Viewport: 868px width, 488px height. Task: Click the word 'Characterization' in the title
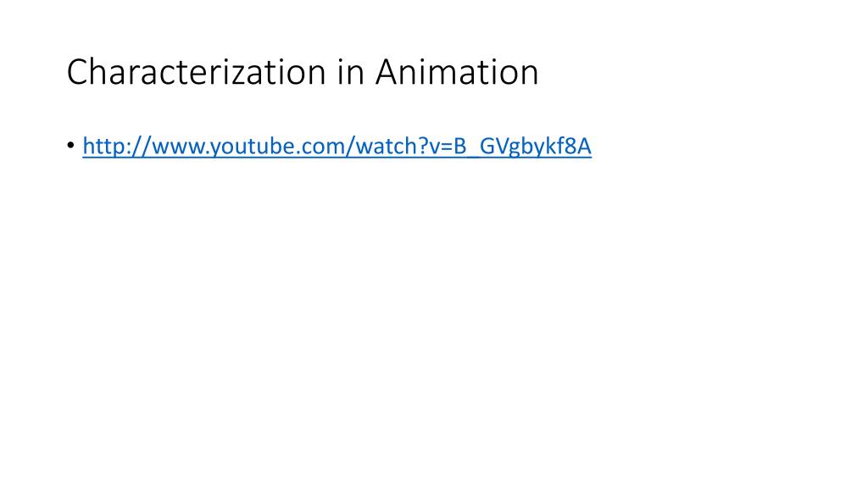[x=196, y=72]
